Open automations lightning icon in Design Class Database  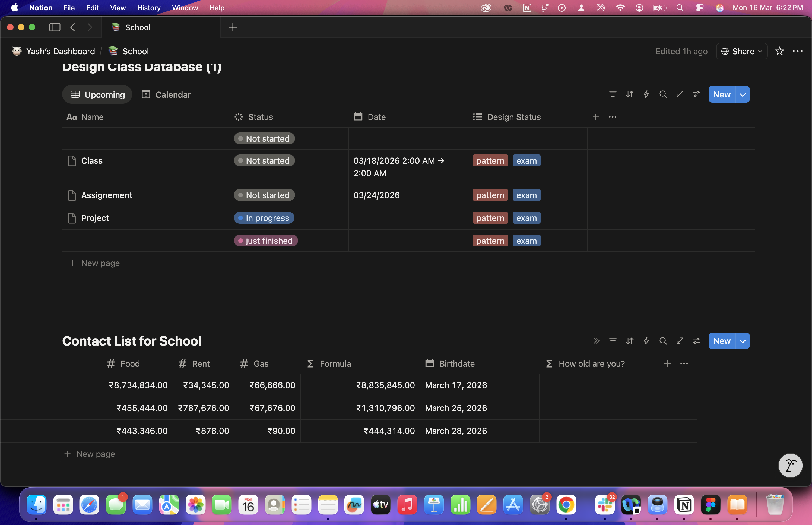(x=646, y=94)
